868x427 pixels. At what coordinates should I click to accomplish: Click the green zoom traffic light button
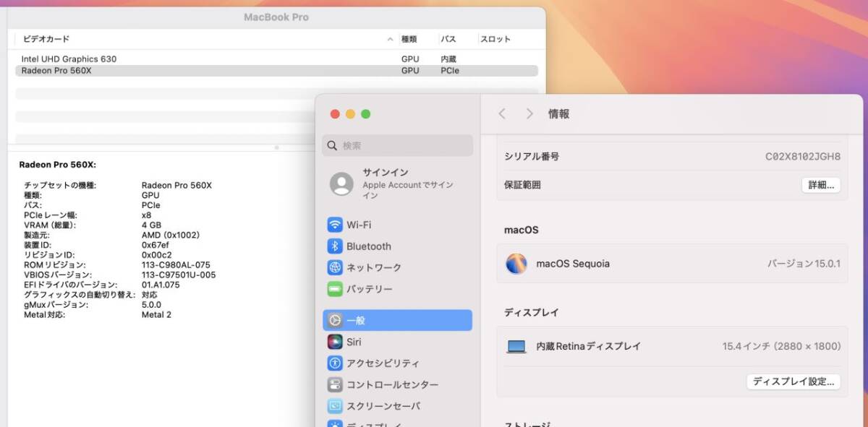pyautogui.click(x=366, y=113)
